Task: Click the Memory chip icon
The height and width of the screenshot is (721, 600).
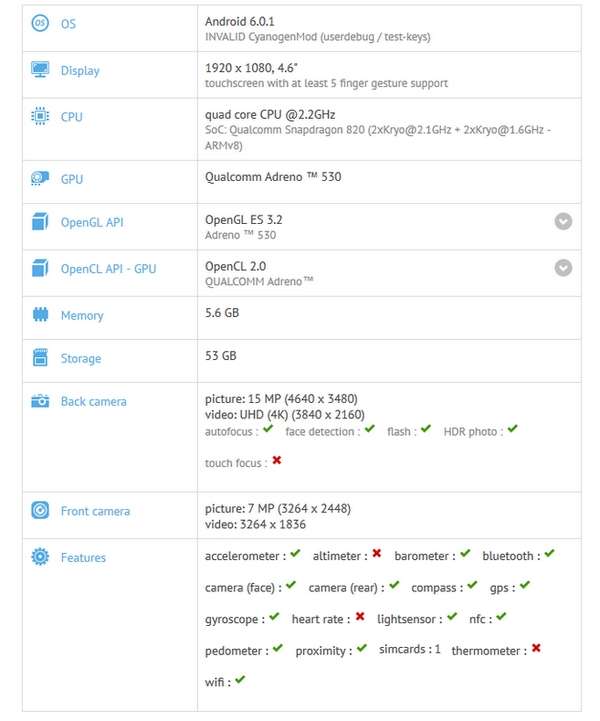Action: pyautogui.click(x=40, y=315)
